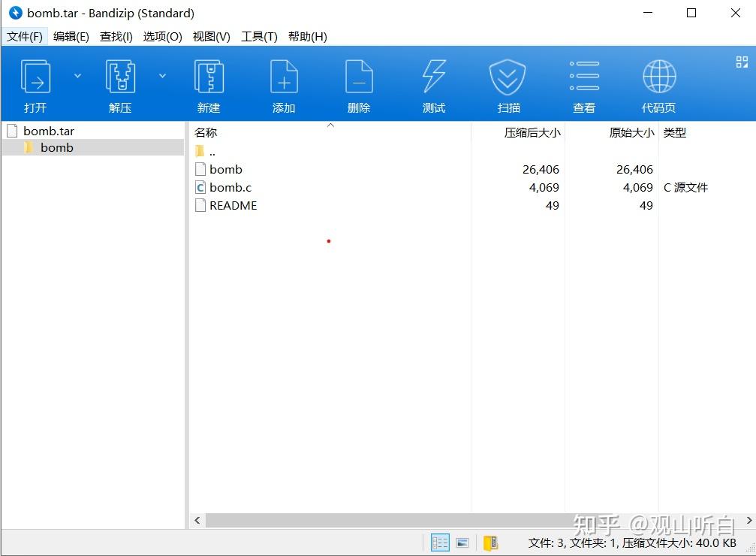756x556 pixels.
Task: Click the bomb.c C source file icon
Action: coord(200,187)
